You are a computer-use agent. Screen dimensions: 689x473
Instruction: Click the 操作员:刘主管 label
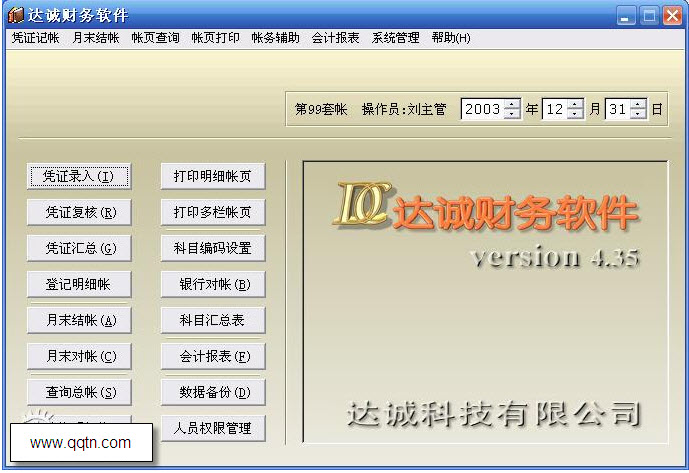(404, 109)
